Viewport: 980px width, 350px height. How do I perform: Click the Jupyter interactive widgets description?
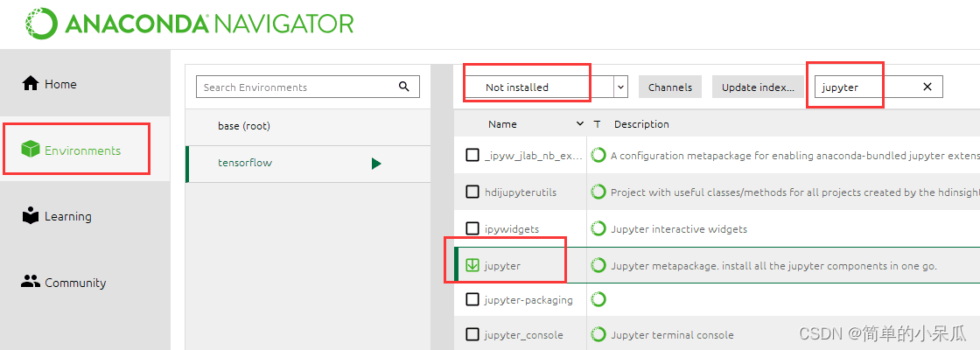coord(679,228)
